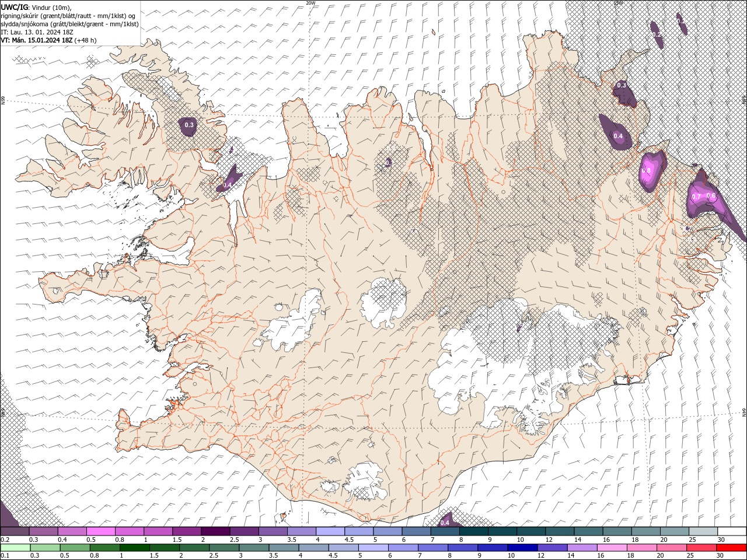Click the '30' value in the lower legend scale
This screenshot has width=747, height=560.
(x=721, y=555)
